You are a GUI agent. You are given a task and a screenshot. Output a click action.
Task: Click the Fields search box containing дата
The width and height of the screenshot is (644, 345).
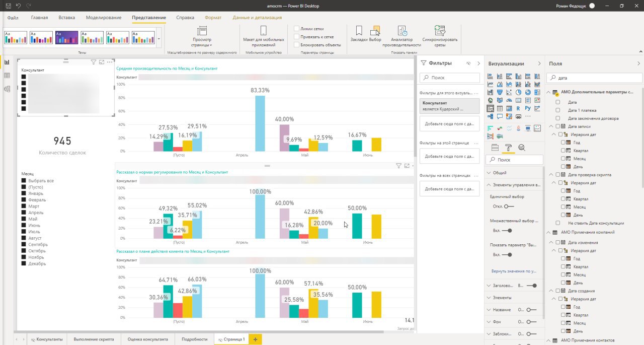(594, 78)
